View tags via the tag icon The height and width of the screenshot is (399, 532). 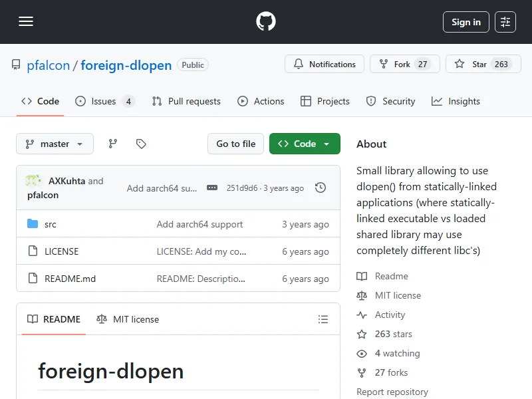(x=141, y=144)
